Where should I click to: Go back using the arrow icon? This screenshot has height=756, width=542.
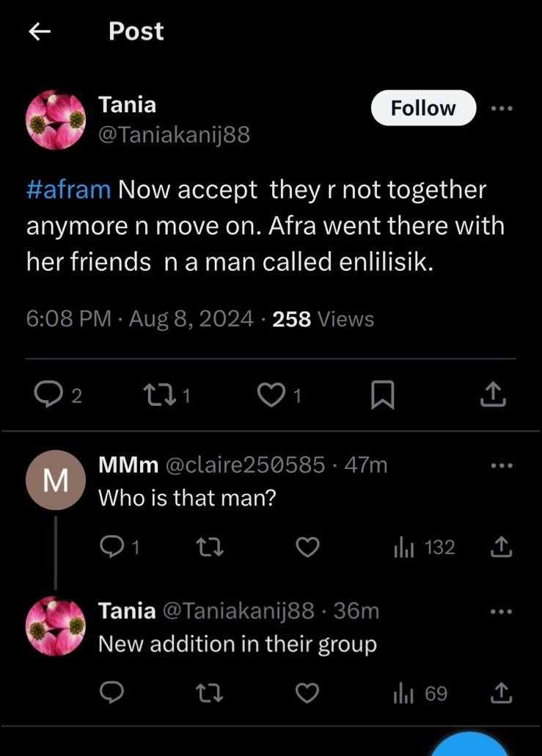click(x=40, y=31)
